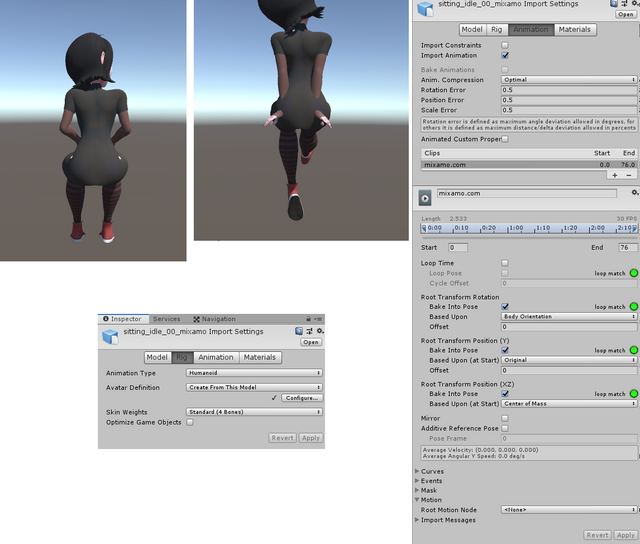Open the clip settings gear next to mixamo.com

pyautogui.click(x=634, y=192)
